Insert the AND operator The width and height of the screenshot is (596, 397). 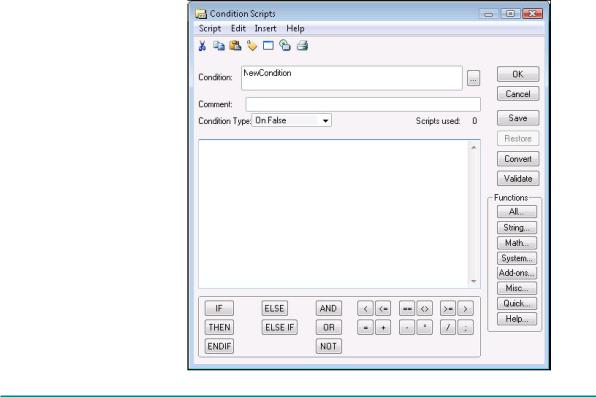[328, 308]
